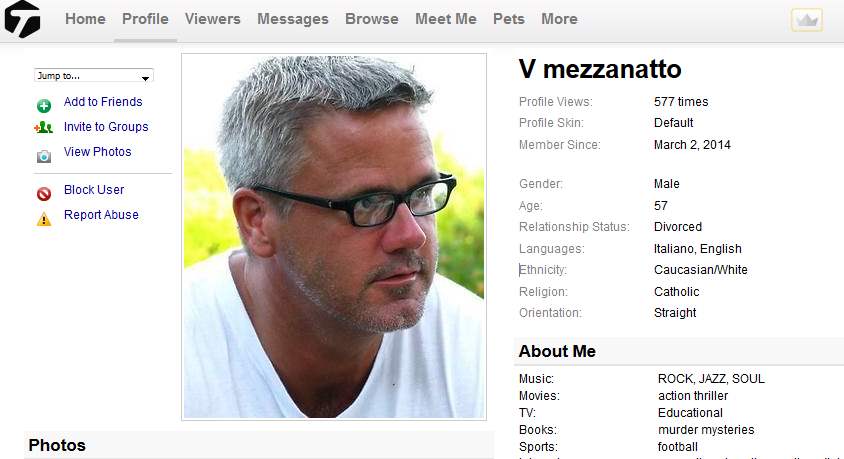Open the Home menu
Screen dimensions: 844x459
tap(85, 19)
